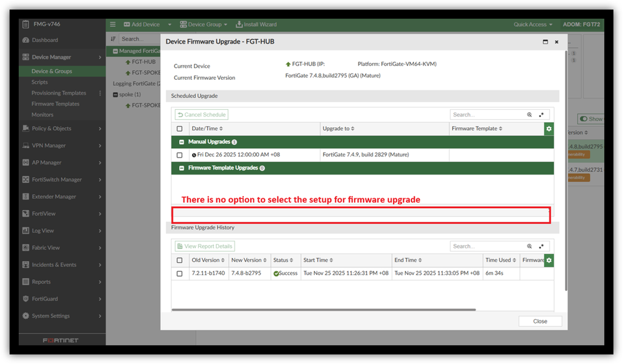Click the Dashboard icon in sidebar

(x=26, y=40)
